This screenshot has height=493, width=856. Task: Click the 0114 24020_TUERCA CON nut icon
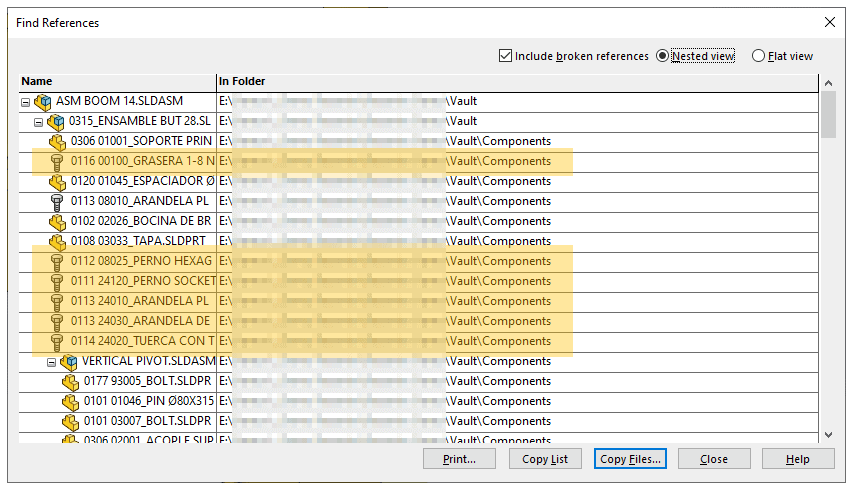coord(57,341)
